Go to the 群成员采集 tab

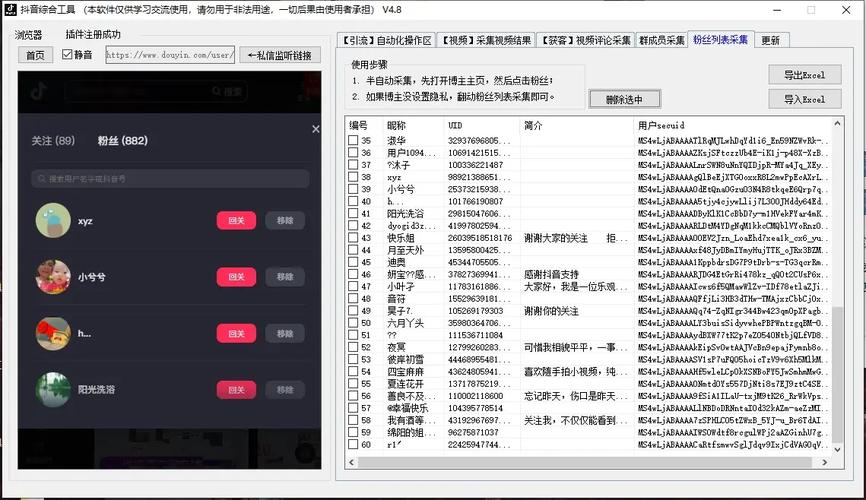coord(662,41)
